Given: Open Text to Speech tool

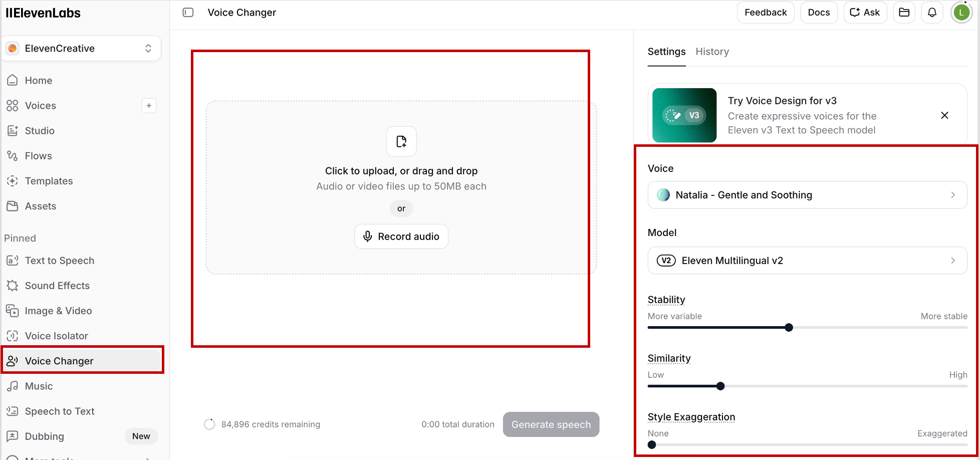Looking at the screenshot, I should click(59, 261).
